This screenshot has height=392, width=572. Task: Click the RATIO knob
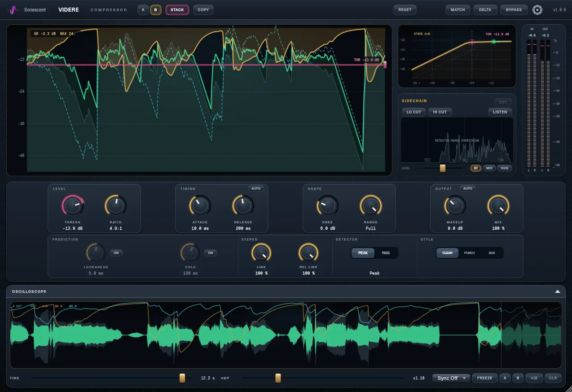pos(116,206)
